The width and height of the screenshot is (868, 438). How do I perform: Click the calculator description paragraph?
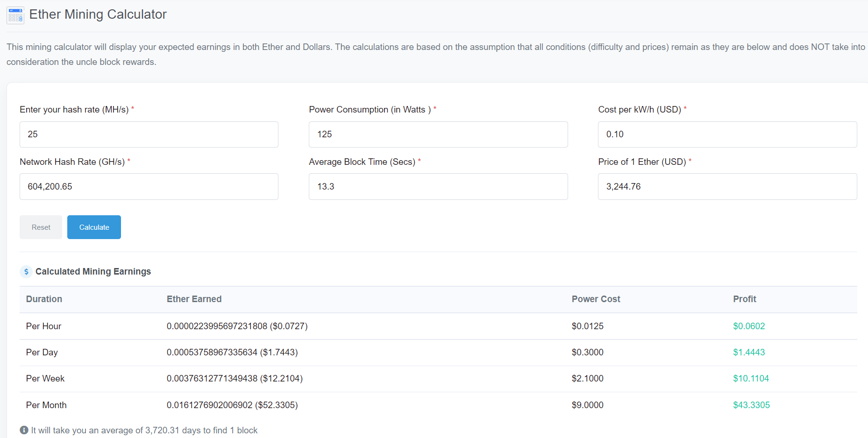(436, 55)
